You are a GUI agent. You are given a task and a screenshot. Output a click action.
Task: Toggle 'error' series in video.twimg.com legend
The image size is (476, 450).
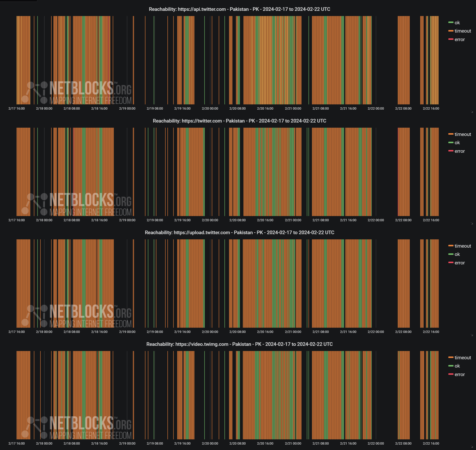(x=459, y=375)
